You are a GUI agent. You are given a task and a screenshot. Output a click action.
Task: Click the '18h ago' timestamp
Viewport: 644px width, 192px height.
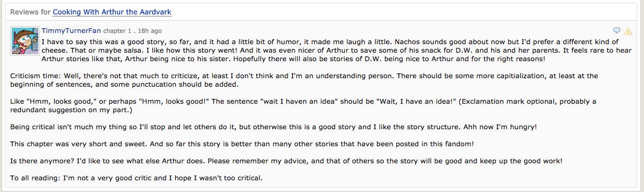[x=149, y=31]
